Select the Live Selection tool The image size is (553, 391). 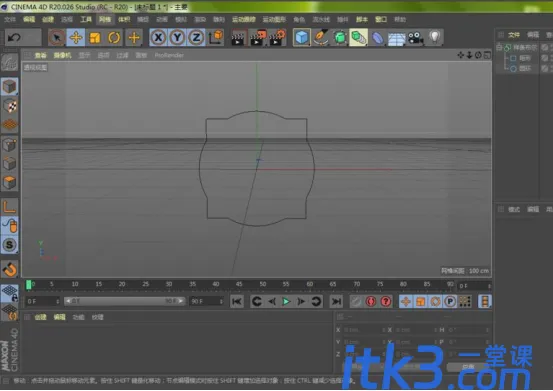pyautogui.click(x=56, y=37)
